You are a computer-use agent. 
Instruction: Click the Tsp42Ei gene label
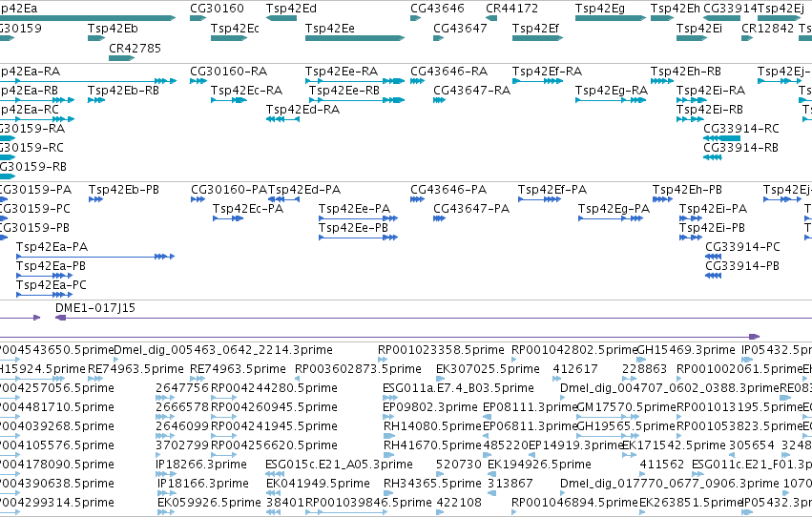[x=699, y=28]
